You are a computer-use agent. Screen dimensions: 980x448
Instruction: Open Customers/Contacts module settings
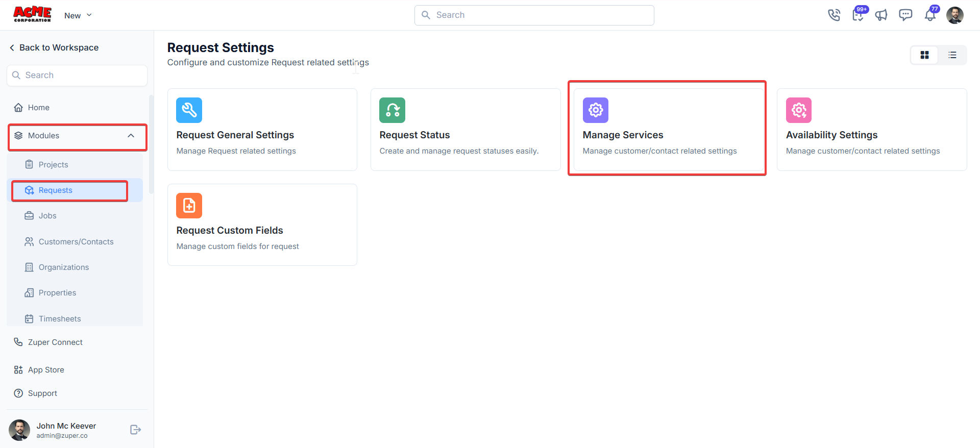click(76, 242)
